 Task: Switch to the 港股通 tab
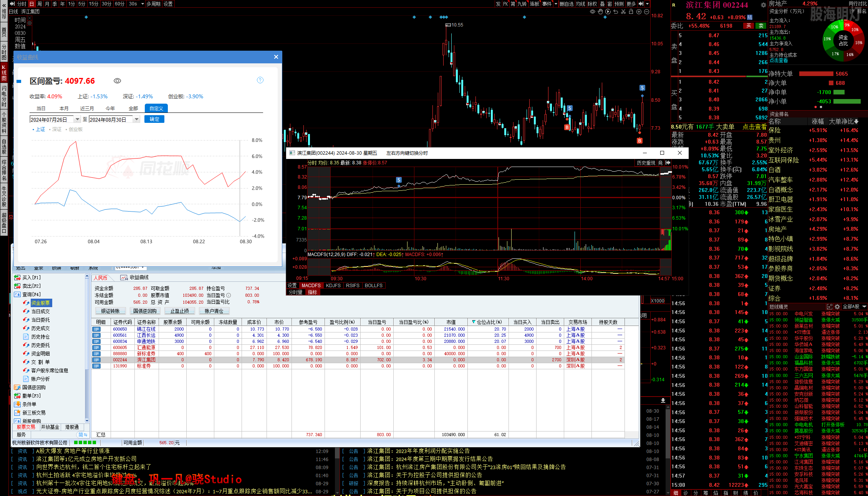pos(72,427)
